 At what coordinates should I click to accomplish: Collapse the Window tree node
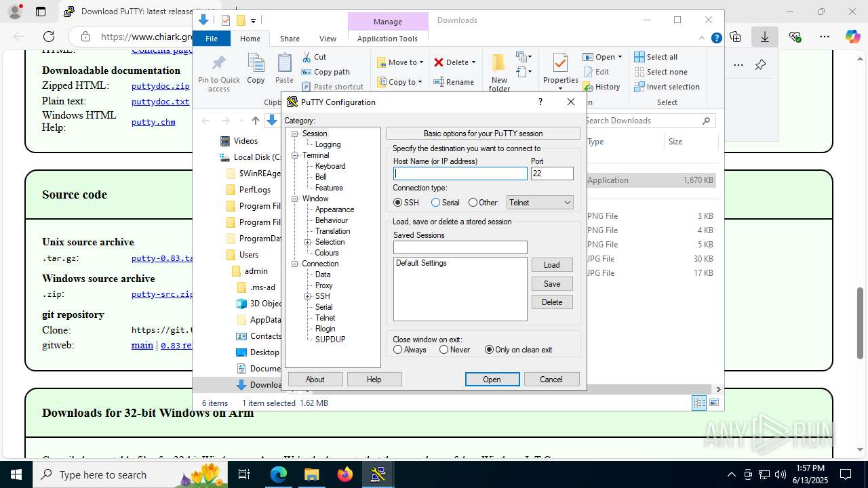pos(295,199)
